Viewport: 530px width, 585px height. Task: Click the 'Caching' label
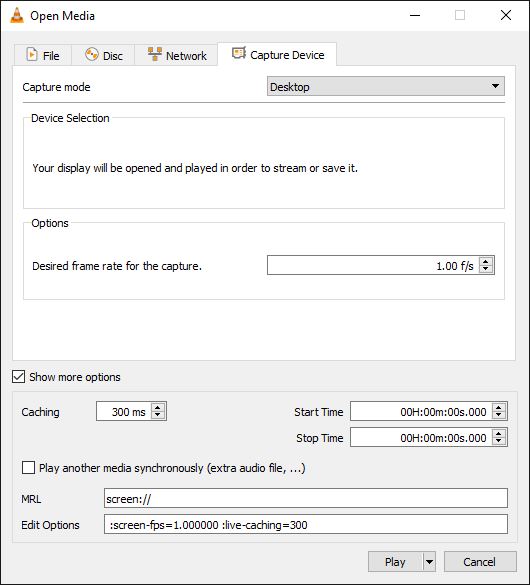pos(40,412)
